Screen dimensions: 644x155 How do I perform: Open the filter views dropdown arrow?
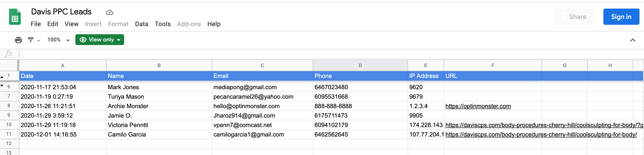point(39,41)
